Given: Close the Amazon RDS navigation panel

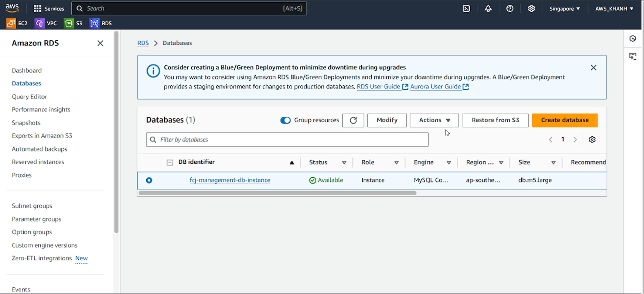Looking at the screenshot, I should tap(100, 43).
